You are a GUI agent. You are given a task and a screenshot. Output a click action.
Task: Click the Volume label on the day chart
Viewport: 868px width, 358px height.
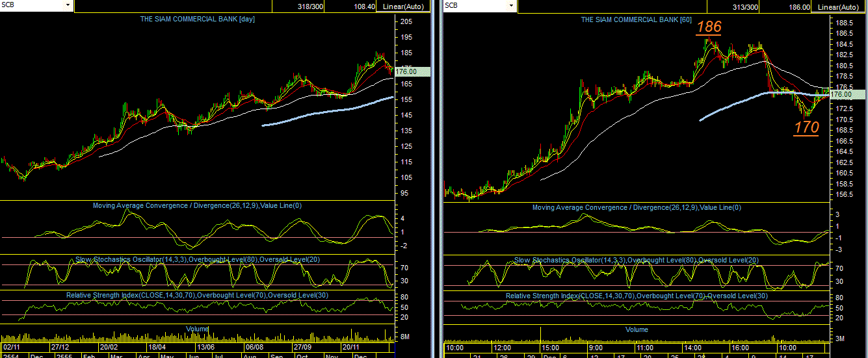[x=198, y=328]
